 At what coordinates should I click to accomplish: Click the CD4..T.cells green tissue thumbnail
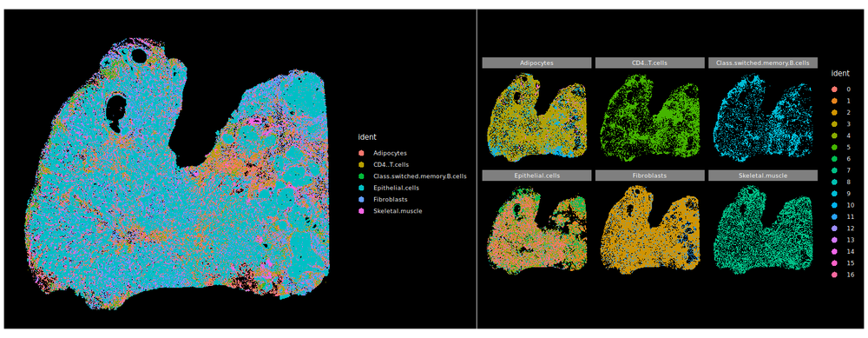click(x=650, y=116)
